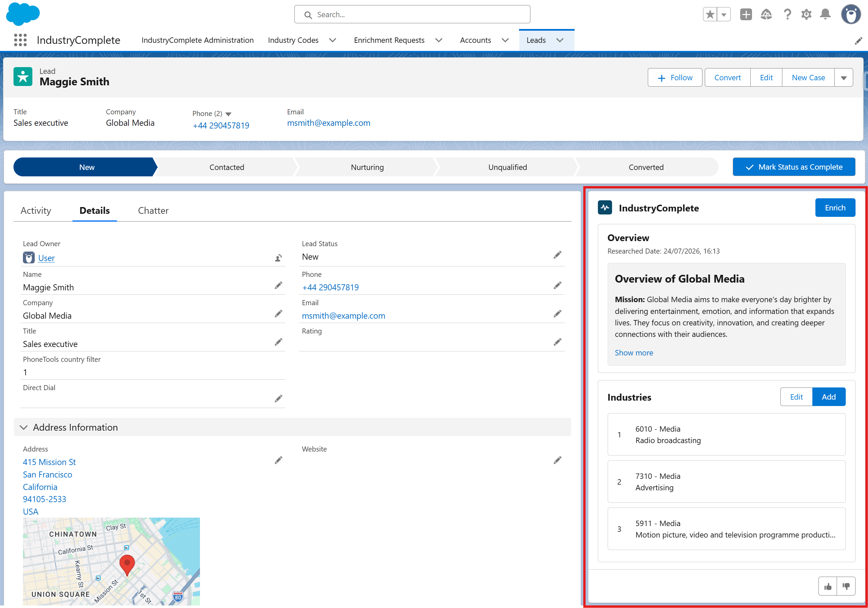This screenshot has width=868, height=608.
Task: Click the Follow button
Action: click(675, 78)
